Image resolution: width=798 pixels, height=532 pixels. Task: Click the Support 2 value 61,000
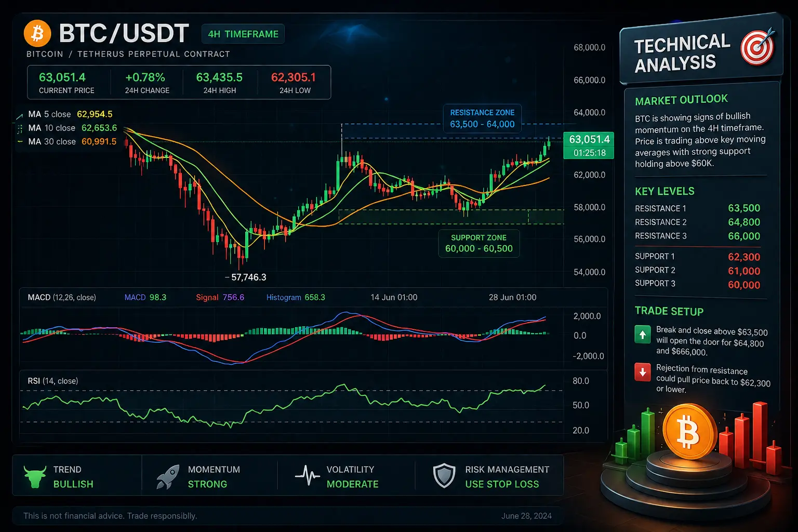click(x=744, y=271)
